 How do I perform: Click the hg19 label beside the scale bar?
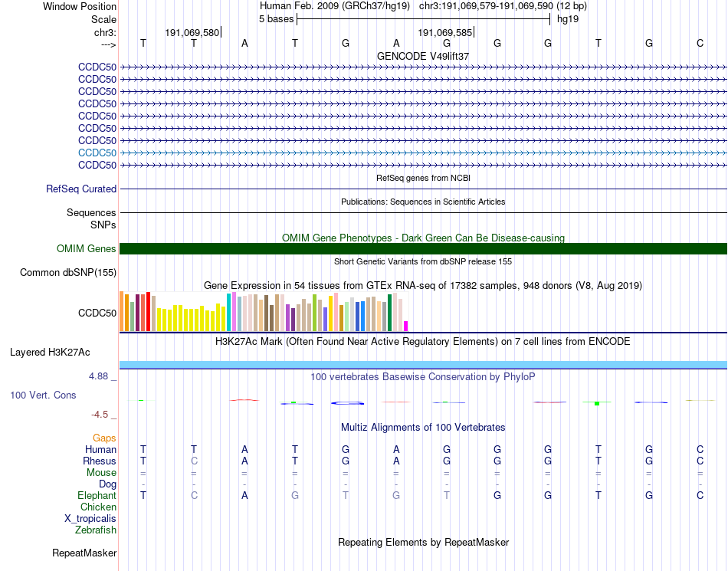coord(568,19)
